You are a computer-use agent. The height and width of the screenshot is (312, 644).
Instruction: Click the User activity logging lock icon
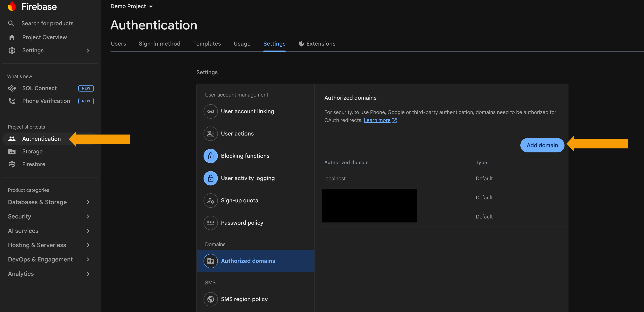point(210,178)
